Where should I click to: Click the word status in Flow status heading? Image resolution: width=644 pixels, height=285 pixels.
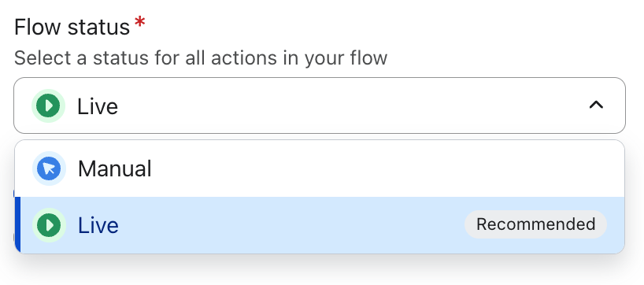click(x=98, y=28)
